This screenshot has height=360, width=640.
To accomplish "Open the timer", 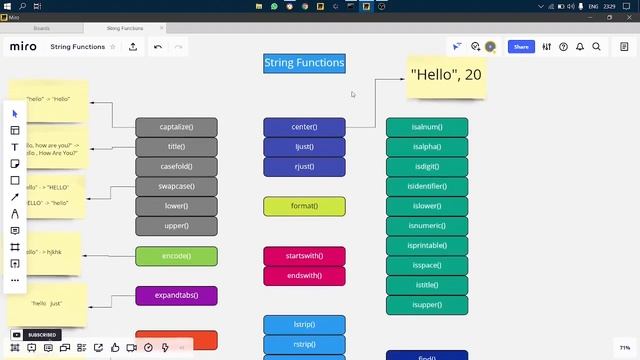I will pos(148,348).
